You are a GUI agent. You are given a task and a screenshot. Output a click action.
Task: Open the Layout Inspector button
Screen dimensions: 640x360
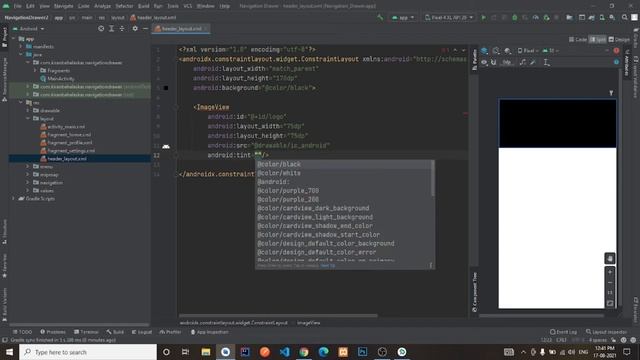point(607,332)
